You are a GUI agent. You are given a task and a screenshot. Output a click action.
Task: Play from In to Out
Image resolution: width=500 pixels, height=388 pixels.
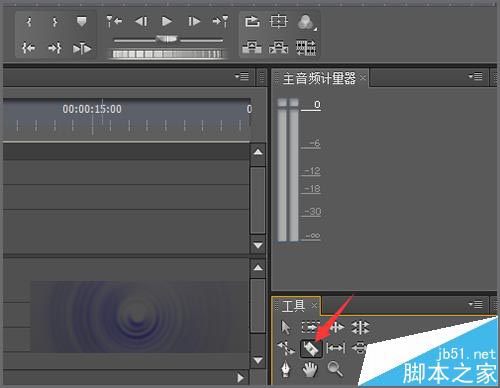[82, 49]
